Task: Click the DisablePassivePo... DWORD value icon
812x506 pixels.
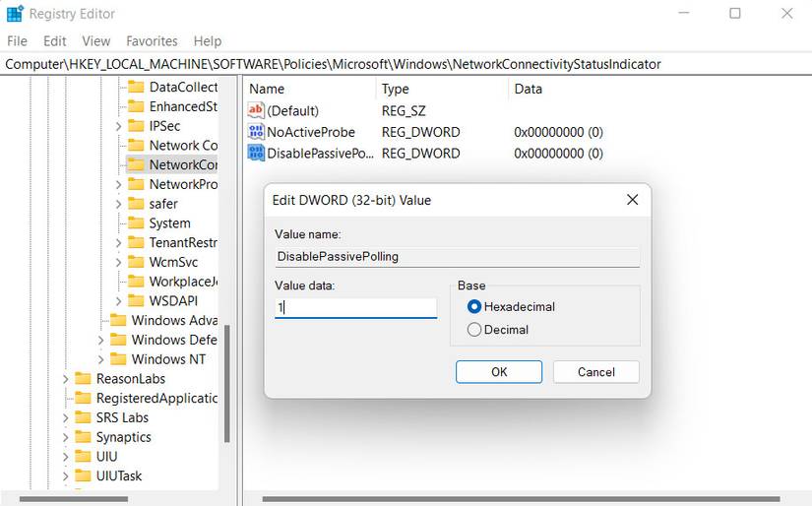Action: pos(256,153)
